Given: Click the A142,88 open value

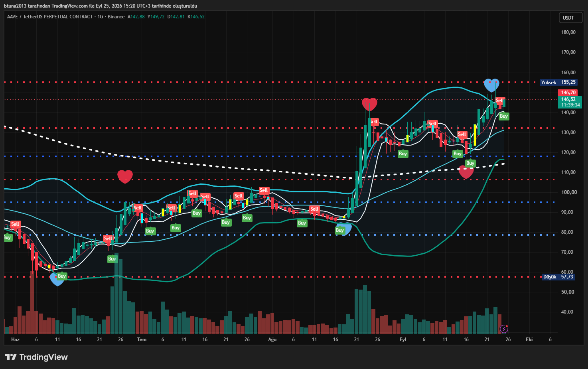Looking at the screenshot, I should click(136, 17).
